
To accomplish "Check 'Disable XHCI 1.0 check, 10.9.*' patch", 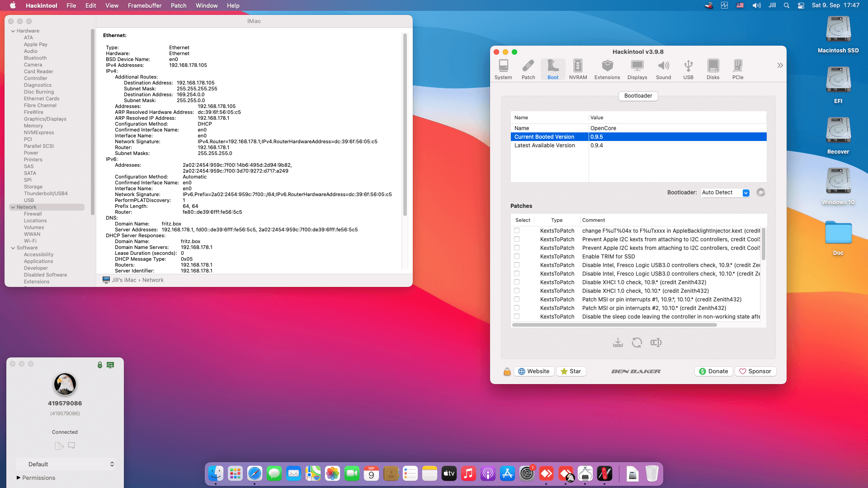I will pos(517,282).
